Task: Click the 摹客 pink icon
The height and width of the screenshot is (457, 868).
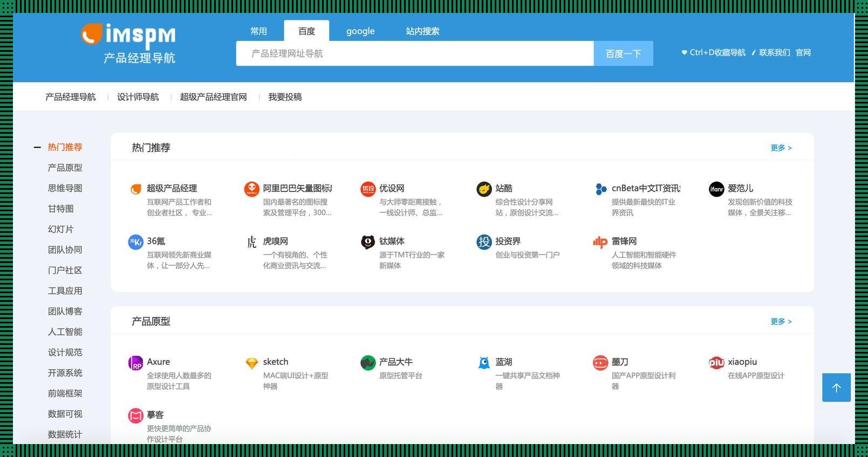Action: coord(135,416)
